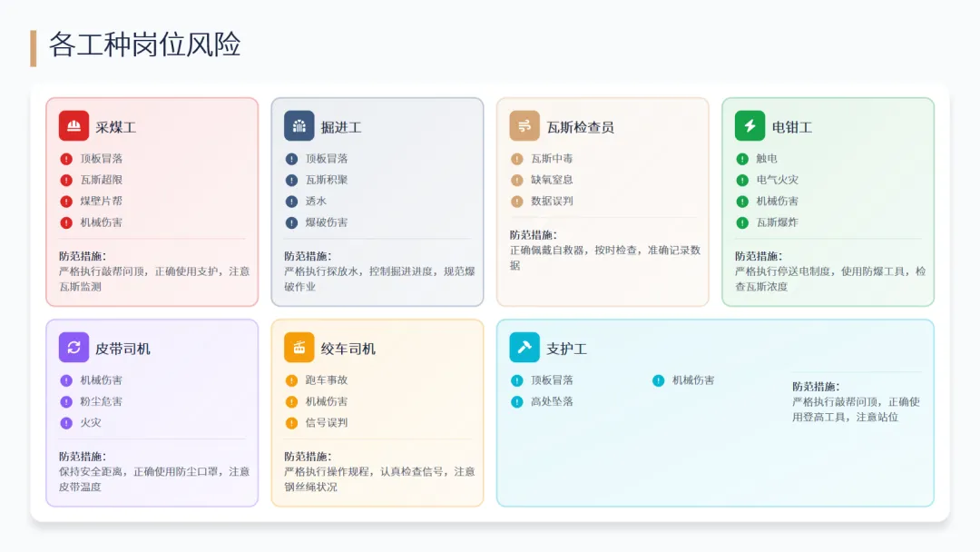Image resolution: width=980 pixels, height=552 pixels.
Task: Click the green warning icon beside 触电
Action: pyautogui.click(x=742, y=159)
